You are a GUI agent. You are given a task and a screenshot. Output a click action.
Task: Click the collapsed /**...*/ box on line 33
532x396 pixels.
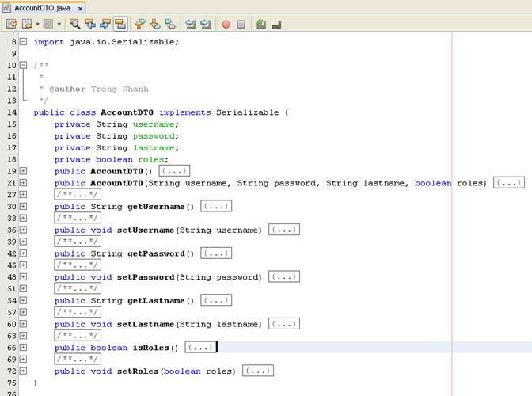[x=78, y=218]
